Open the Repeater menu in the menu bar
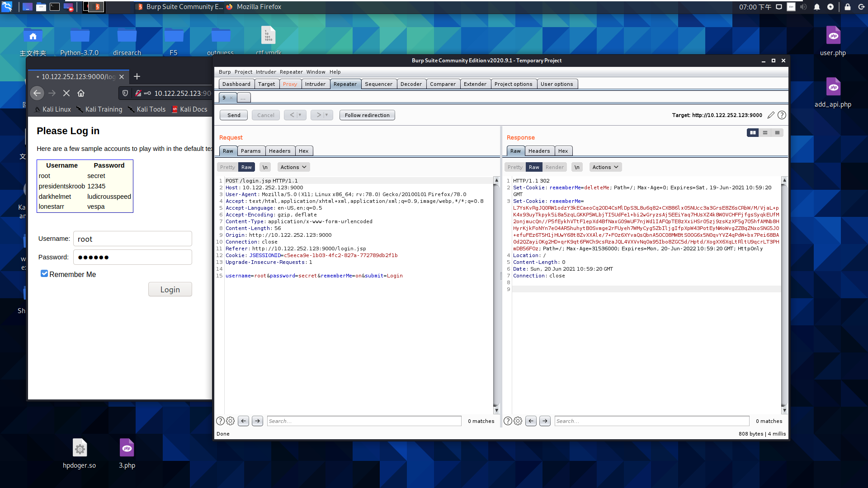The image size is (868, 488). point(291,72)
